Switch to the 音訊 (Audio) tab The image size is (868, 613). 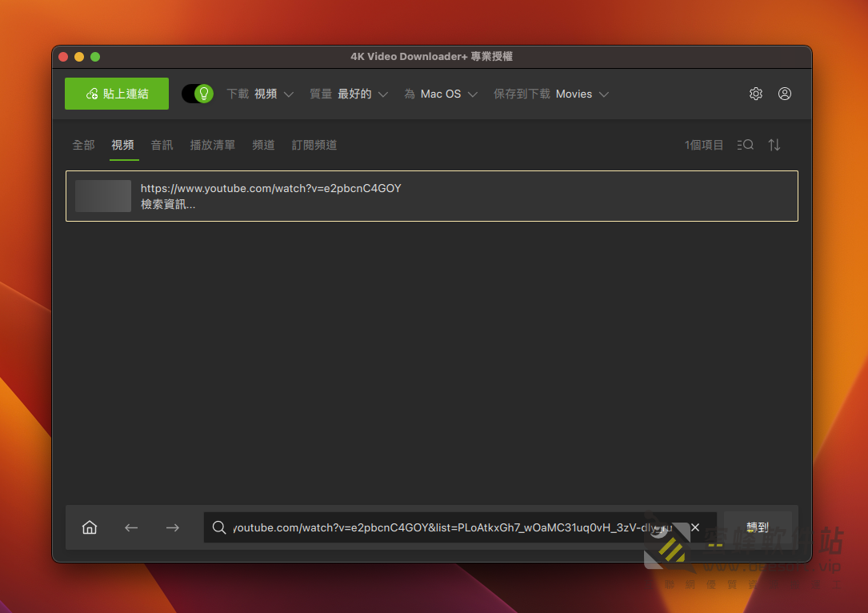point(162,145)
